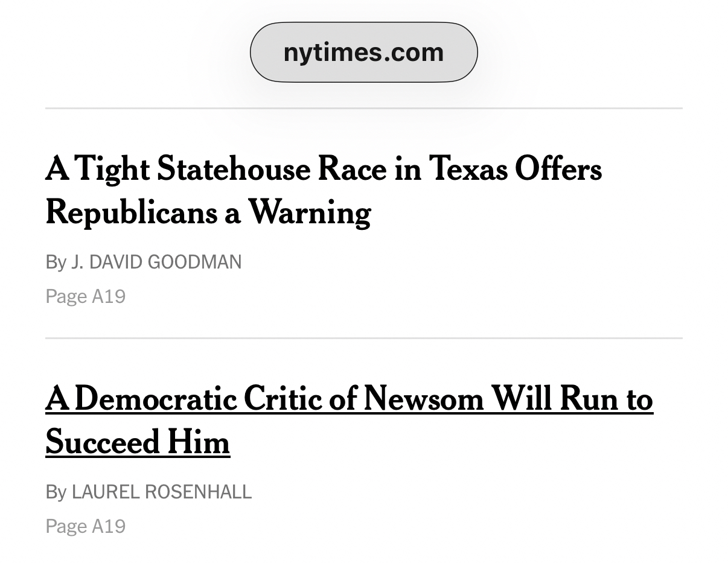Click the word "Offers" in the first headline
Image resolution: width=728 pixels, height=563 pixels.
pos(558,169)
